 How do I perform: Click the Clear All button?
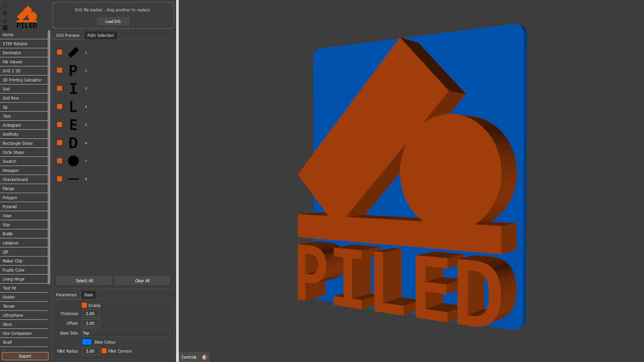pyautogui.click(x=142, y=281)
